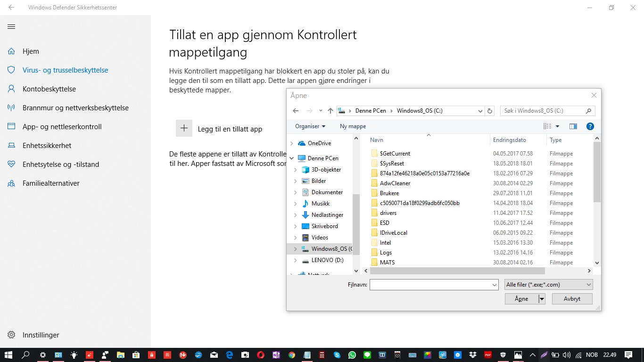Image resolution: width=644 pixels, height=362 pixels.
Task: Open the hamburger navigation menu
Action: (11, 27)
